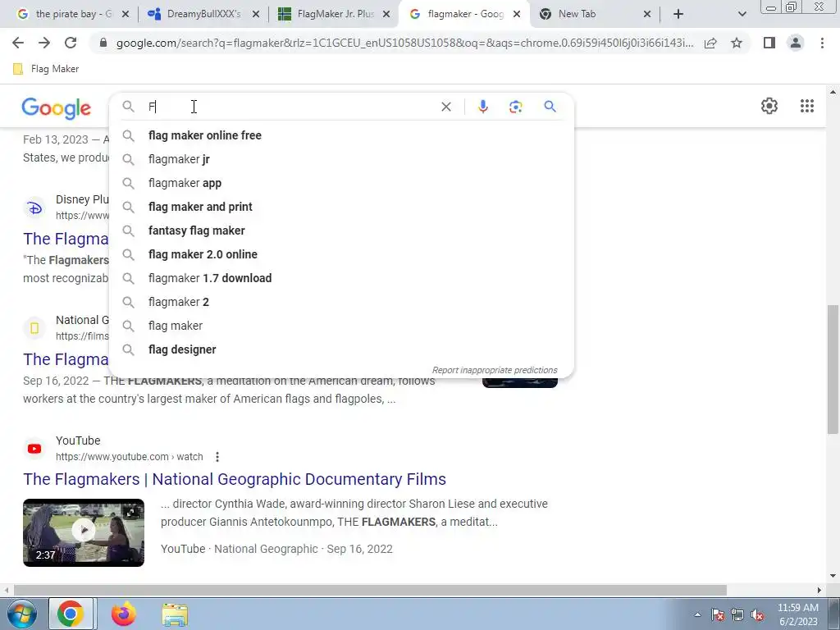Clear the search box text
The image size is (840, 630).
tap(445, 107)
